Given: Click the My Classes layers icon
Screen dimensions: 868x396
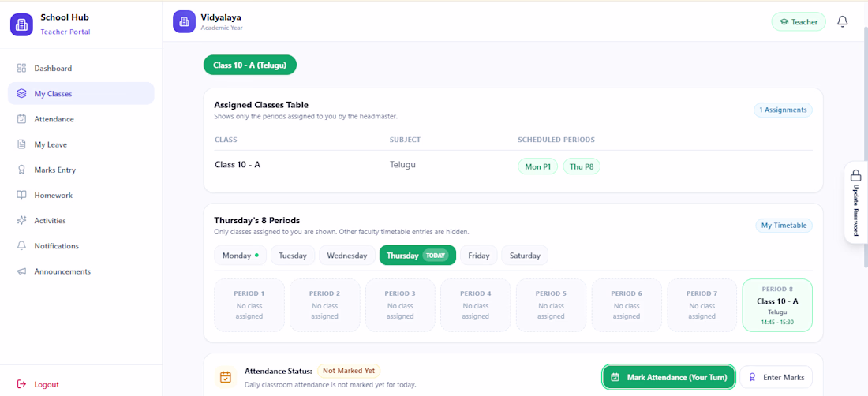Looking at the screenshot, I should click(21, 93).
